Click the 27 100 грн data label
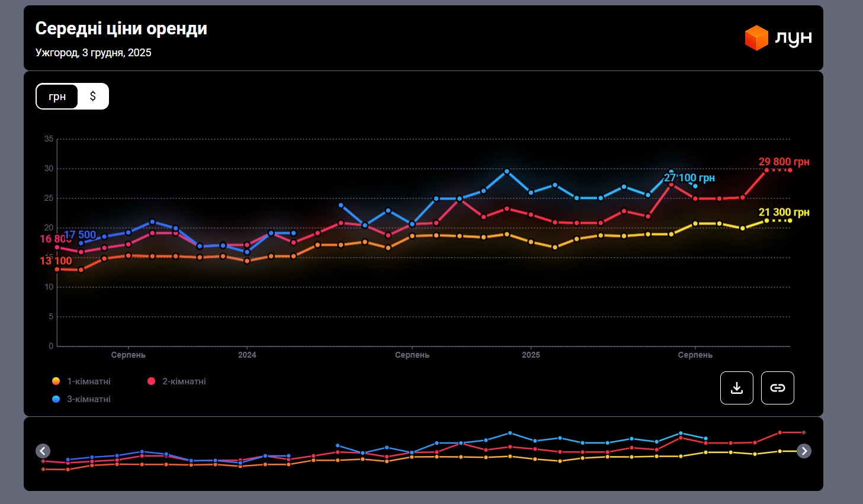This screenshot has width=863, height=504. point(689,178)
